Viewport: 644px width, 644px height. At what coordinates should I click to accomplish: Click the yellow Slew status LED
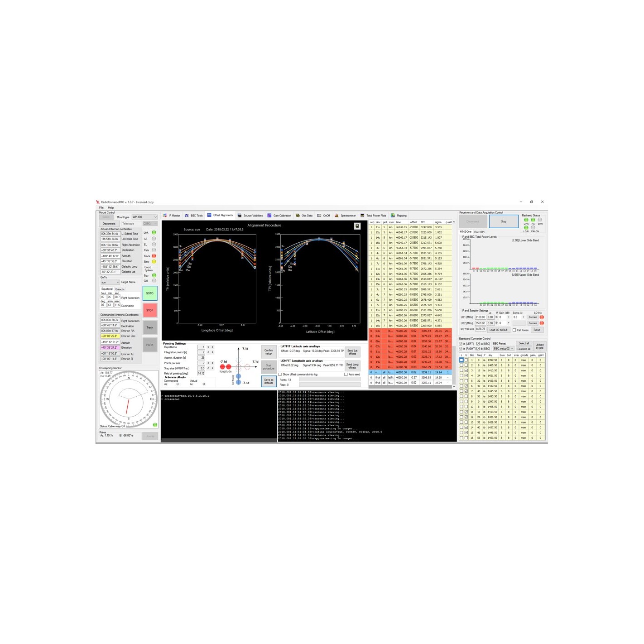click(154, 262)
